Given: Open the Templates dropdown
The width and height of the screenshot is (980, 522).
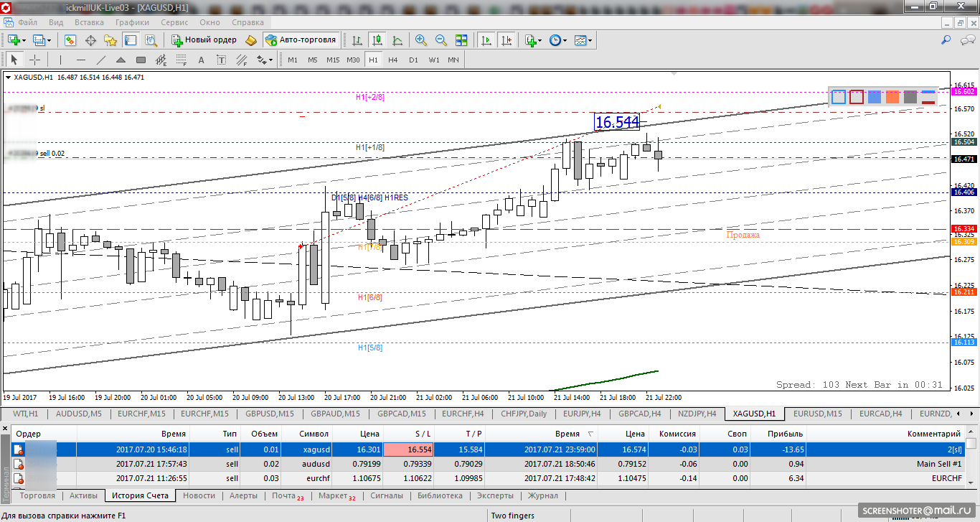Looking at the screenshot, I should pyautogui.click(x=583, y=40).
